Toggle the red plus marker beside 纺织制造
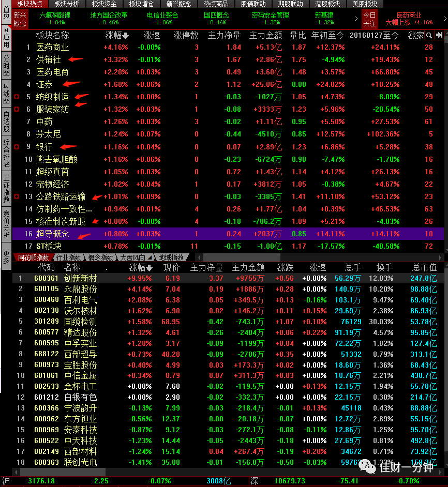Image resolution: width=448 pixels, height=487 pixels. (17, 97)
